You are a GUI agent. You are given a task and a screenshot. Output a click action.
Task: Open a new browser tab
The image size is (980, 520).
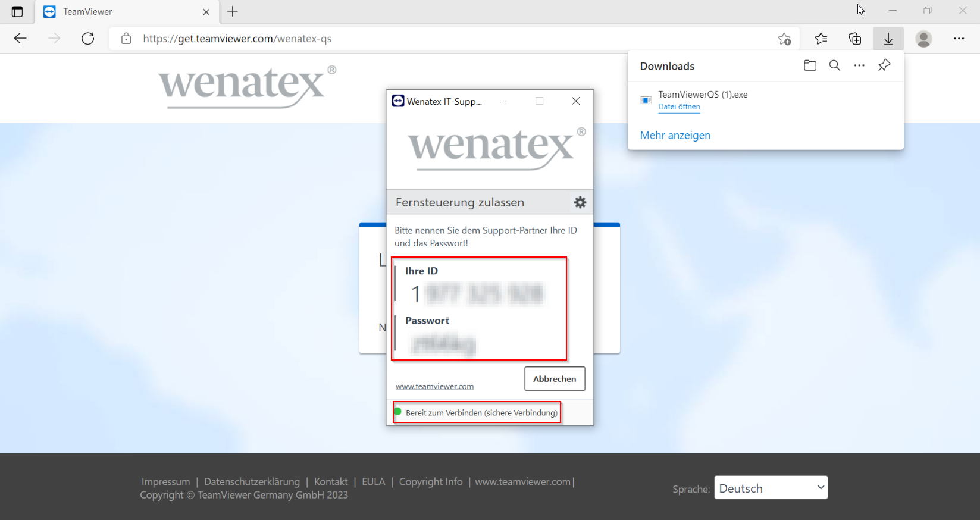(x=233, y=11)
